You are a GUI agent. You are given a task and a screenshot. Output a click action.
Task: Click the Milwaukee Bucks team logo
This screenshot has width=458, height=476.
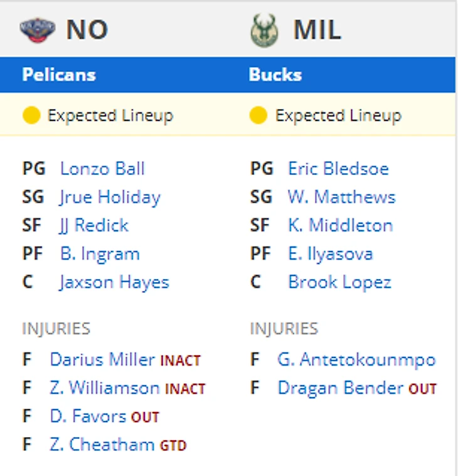pyautogui.click(x=264, y=30)
